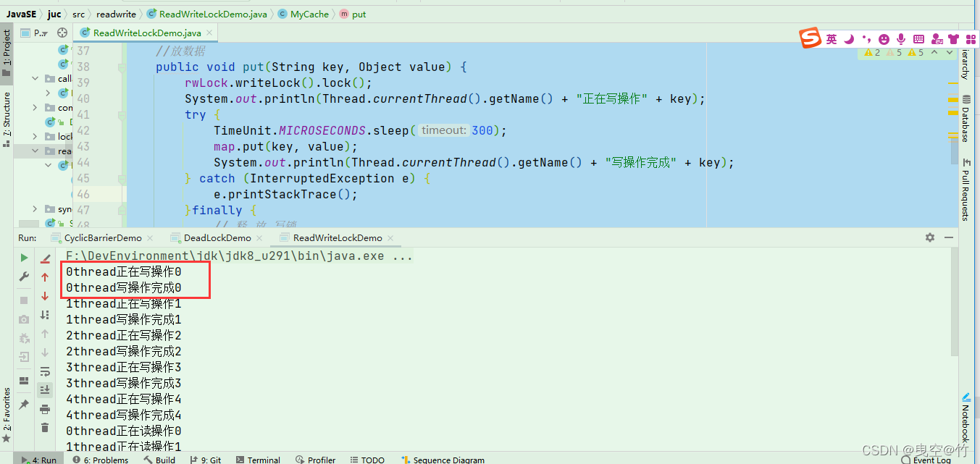Rerun ReadWriteLockDemo with the green play icon
Screen dimensions: 980x464
pos(24,258)
